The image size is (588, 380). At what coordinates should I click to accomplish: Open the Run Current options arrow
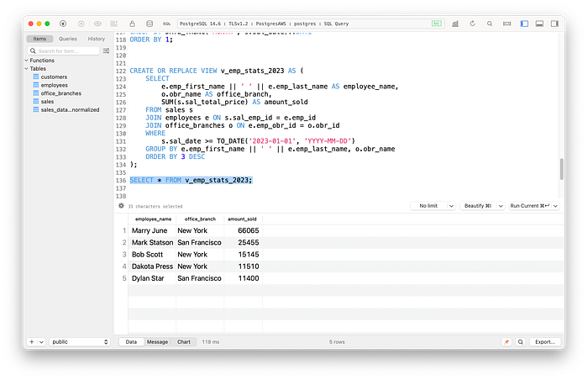click(556, 206)
